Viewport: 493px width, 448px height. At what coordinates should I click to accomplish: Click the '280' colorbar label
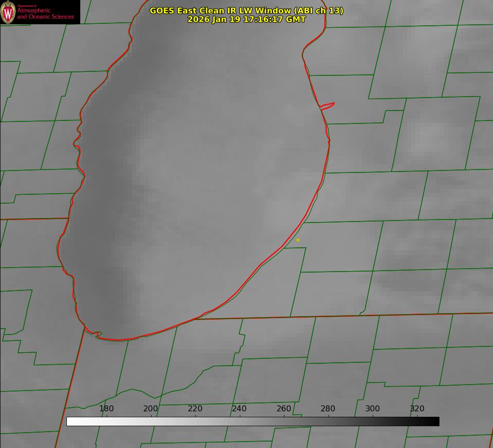328,408
